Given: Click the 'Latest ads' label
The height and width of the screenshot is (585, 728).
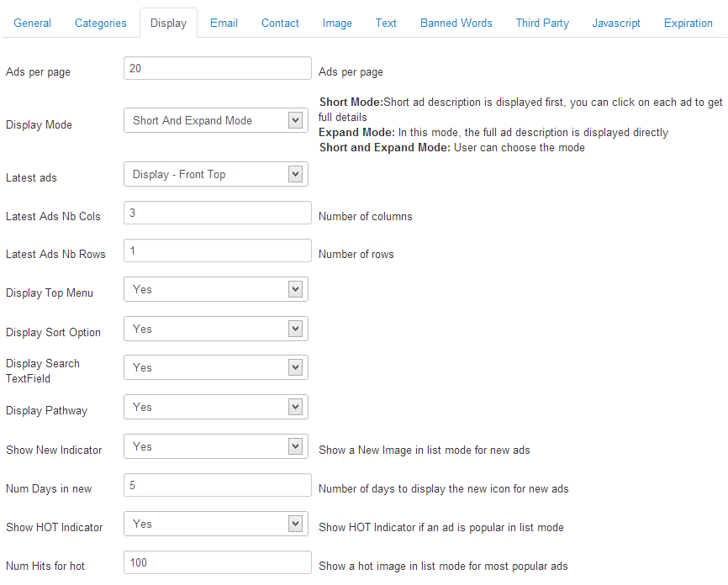Looking at the screenshot, I should [31, 178].
